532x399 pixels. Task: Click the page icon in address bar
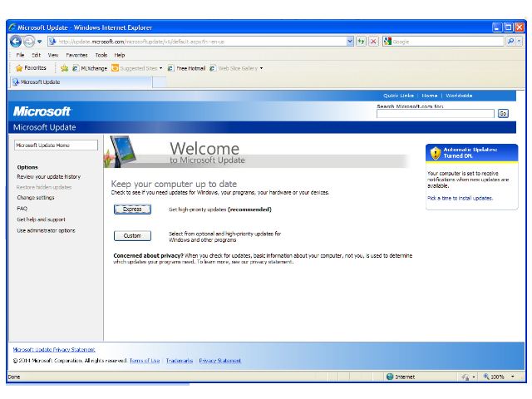click(x=52, y=42)
